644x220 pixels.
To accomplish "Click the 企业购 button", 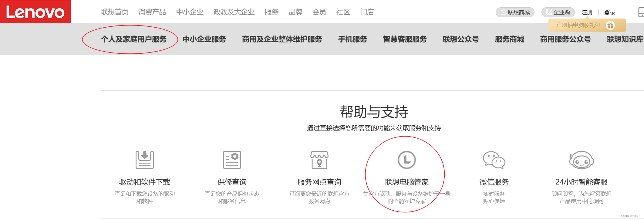I will coord(558,12).
